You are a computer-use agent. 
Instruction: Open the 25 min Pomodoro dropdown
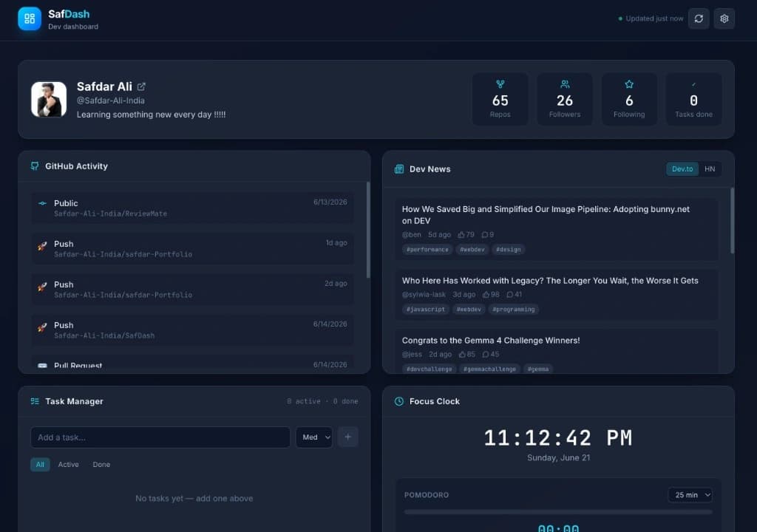pyautogui.click(x=690, y=495)
